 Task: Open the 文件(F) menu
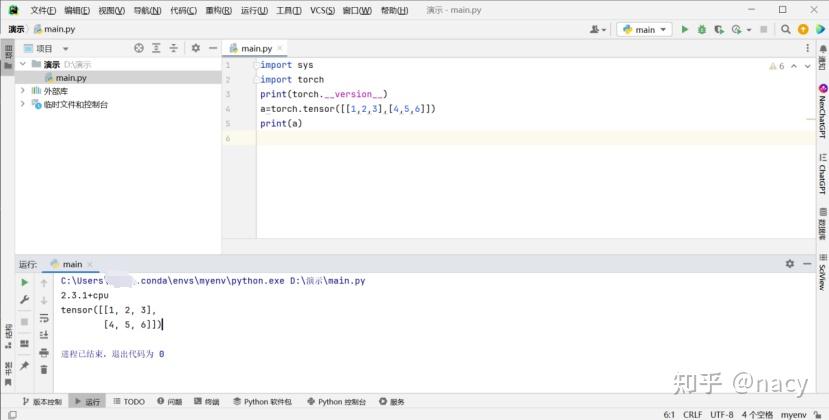[x=43, y=10]
